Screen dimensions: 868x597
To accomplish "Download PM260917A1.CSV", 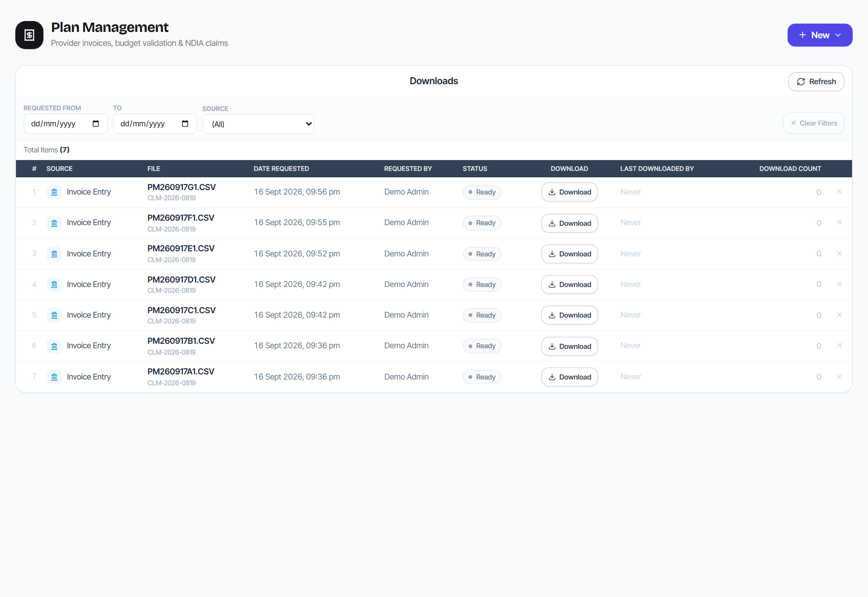I will 569,377.
